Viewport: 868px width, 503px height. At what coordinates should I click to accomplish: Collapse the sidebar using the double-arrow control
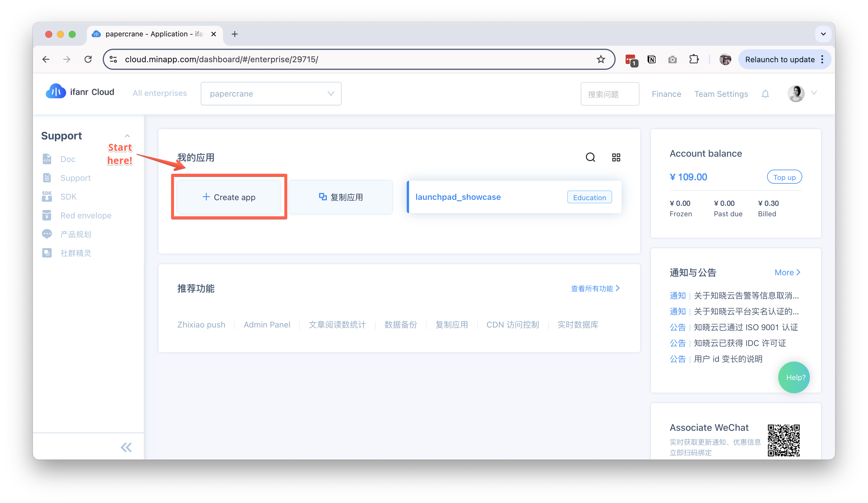[126, 447]
